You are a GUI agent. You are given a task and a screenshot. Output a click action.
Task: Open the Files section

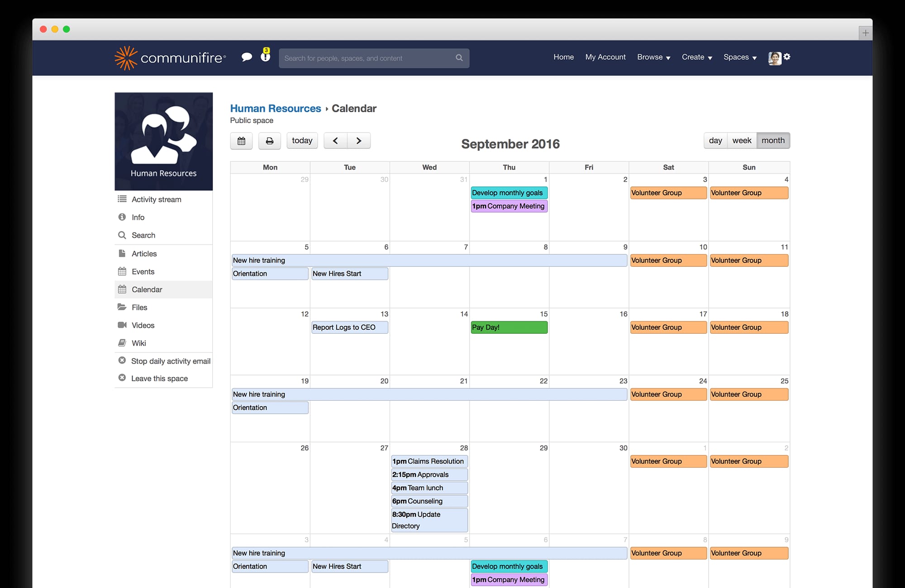point(139,307)
